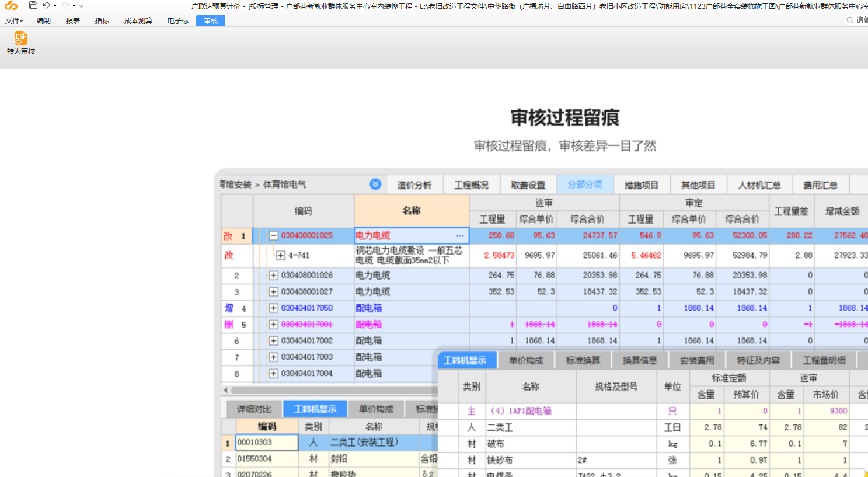The image size is (868, 477).
Task: Click the 01550304 code cell
Action: click(267, 459)
